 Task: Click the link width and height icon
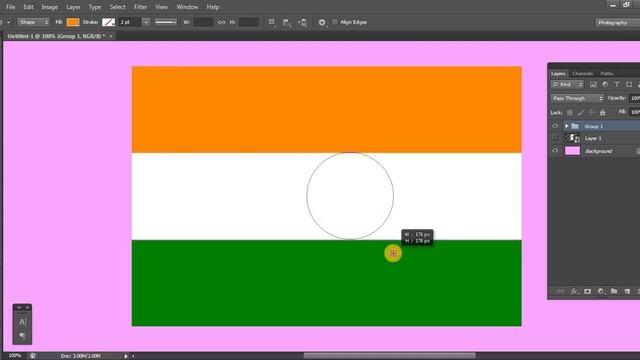point(221,22)
